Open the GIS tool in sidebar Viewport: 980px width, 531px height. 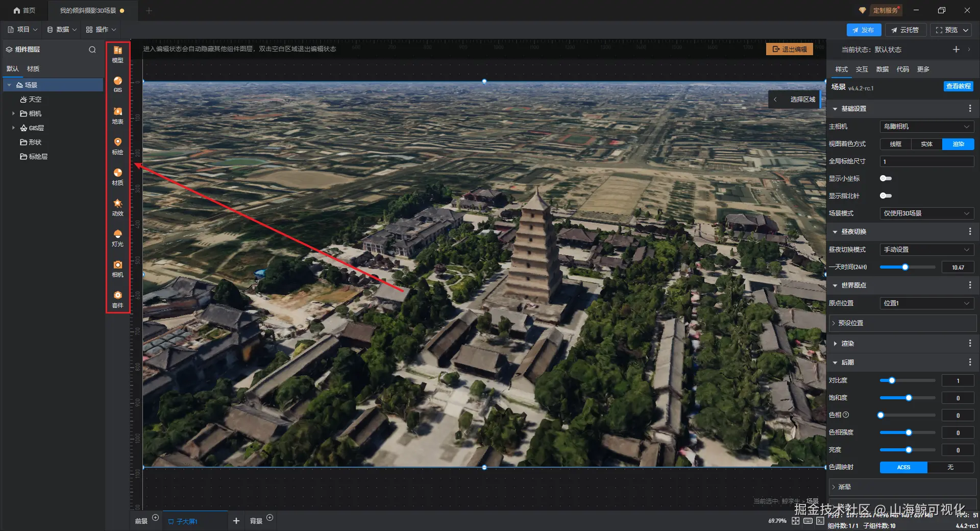tap(117, 84)
